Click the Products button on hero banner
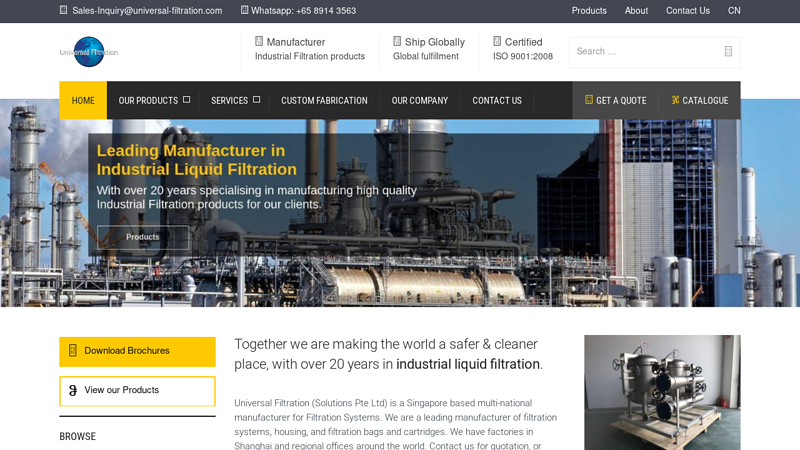Viewport: 800px width, 450px height. pyautogui.click(x=143, y=237)
